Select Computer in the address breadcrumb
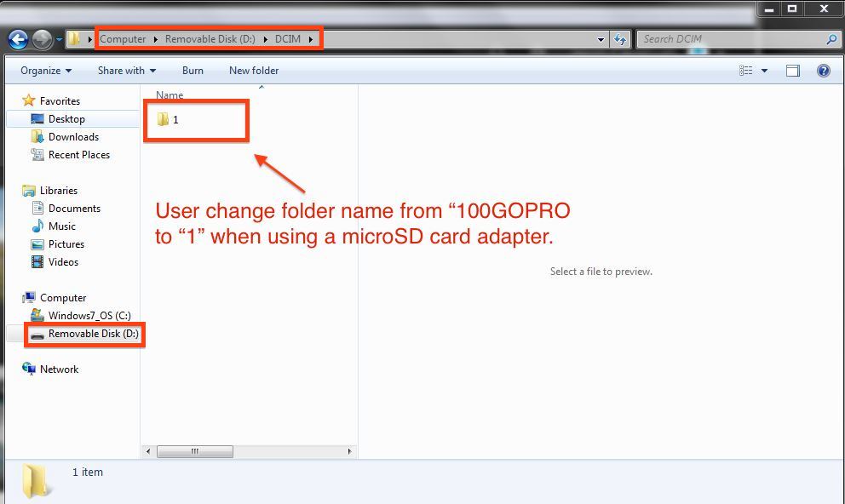This screenshot has width=845, height=504. tap(123, 39)
